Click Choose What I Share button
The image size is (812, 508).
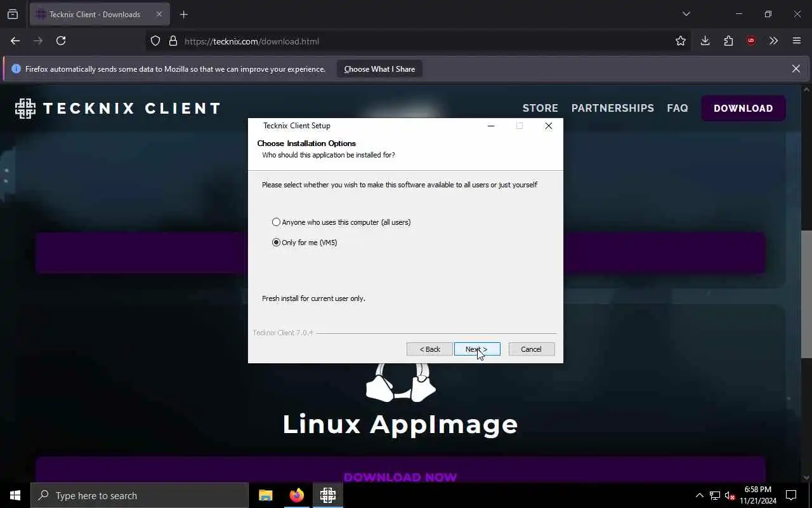[x=379, y=69]
